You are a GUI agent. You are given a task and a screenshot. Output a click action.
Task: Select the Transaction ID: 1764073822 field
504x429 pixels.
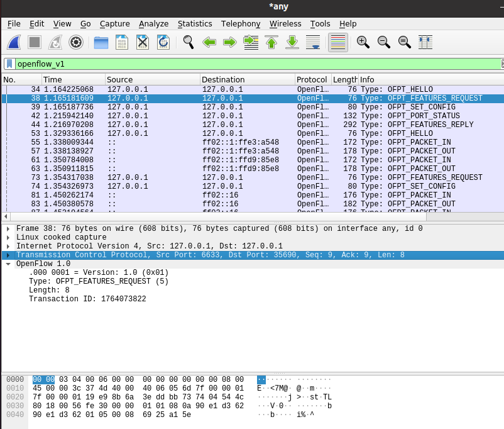coord(87,299)
